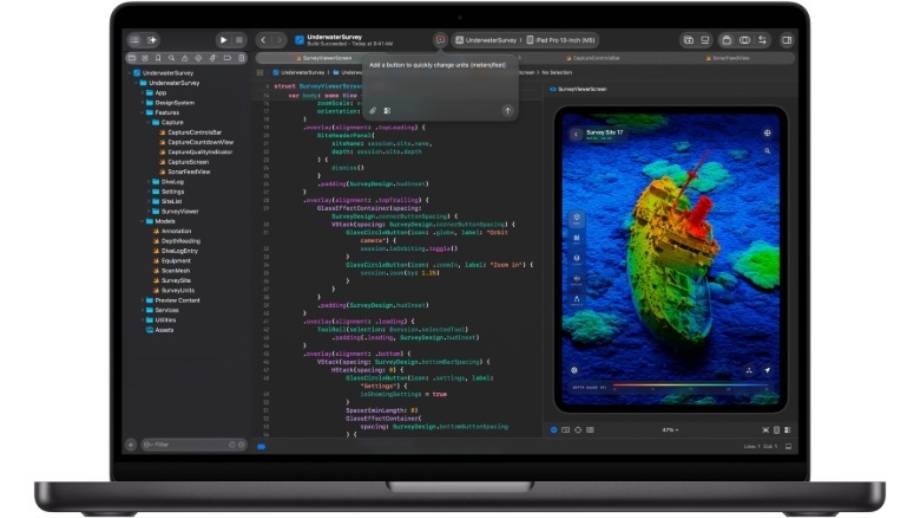The width and height of the screenshot is (920, 518).
Task: Enable Live preview mode blue button
Action: tap(553, 430)
